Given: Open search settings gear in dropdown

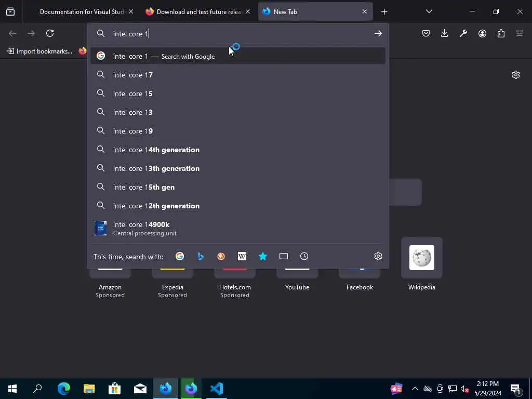Looking at the screenshot, I should tap(378, 256).
